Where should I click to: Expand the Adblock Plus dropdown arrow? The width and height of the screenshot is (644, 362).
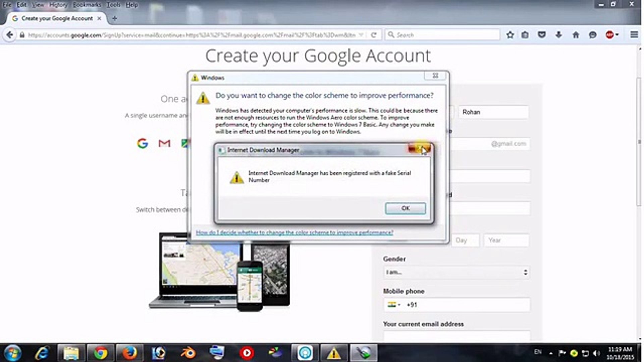pos(616,35)
